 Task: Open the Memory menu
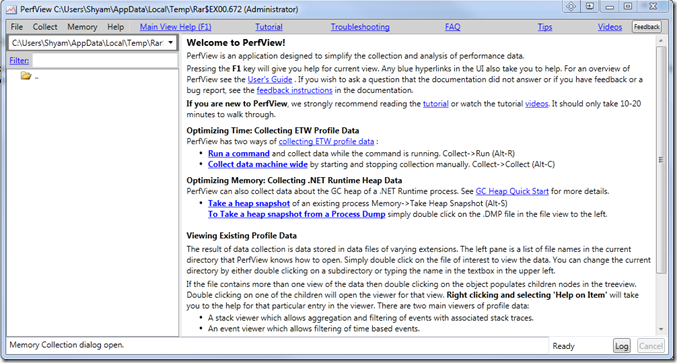[x=82, y=27]
